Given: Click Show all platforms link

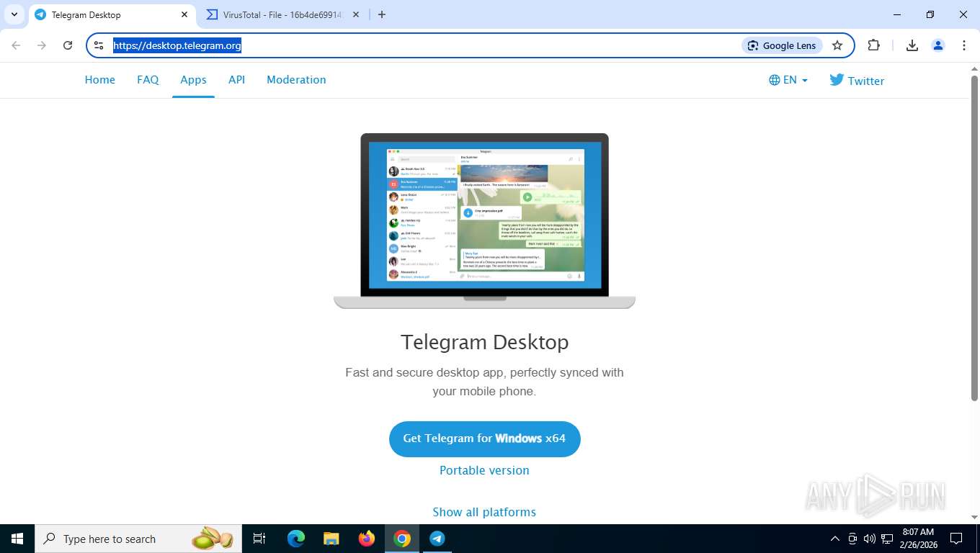Looking at the screenshot, I should click(x=484, y=512).
